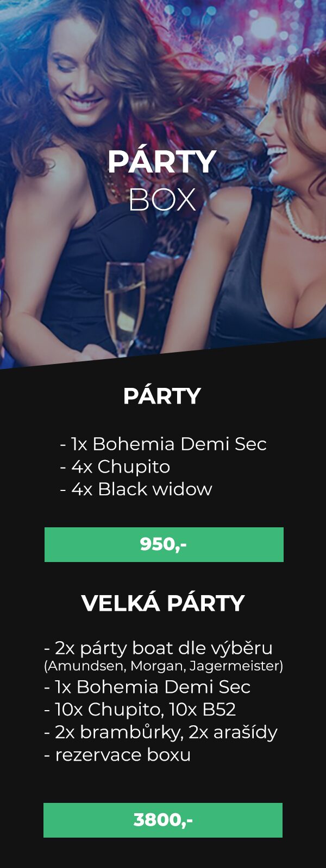Select the PÁRTY package heading

coord(162,396)
